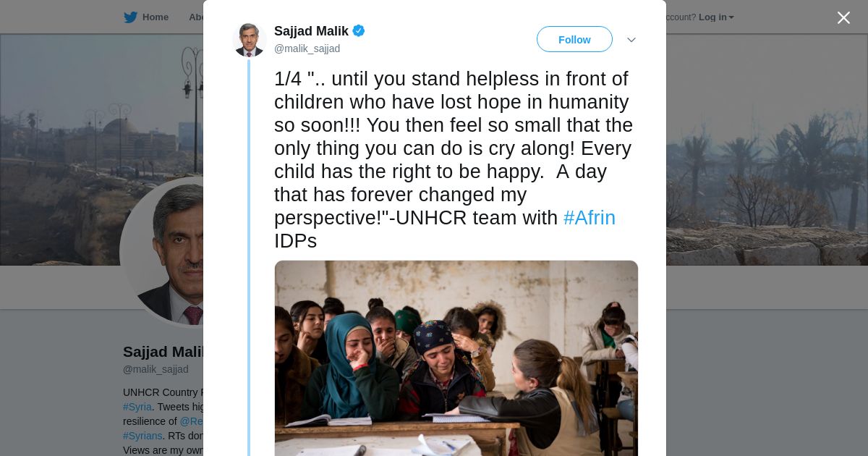Open the #Syrians hashtag in the bio
Image resolution: width=868 pixels, height=456 pixels.
click(x=142, y=436)
